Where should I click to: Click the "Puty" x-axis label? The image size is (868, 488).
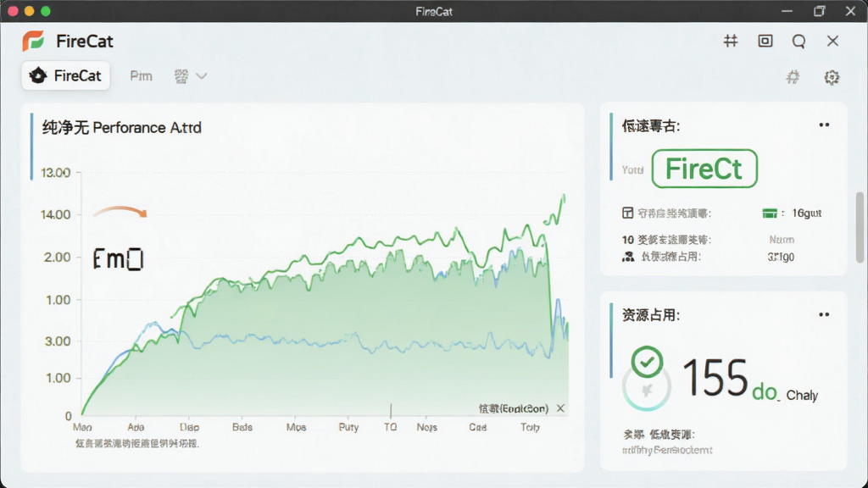(348, 427)
